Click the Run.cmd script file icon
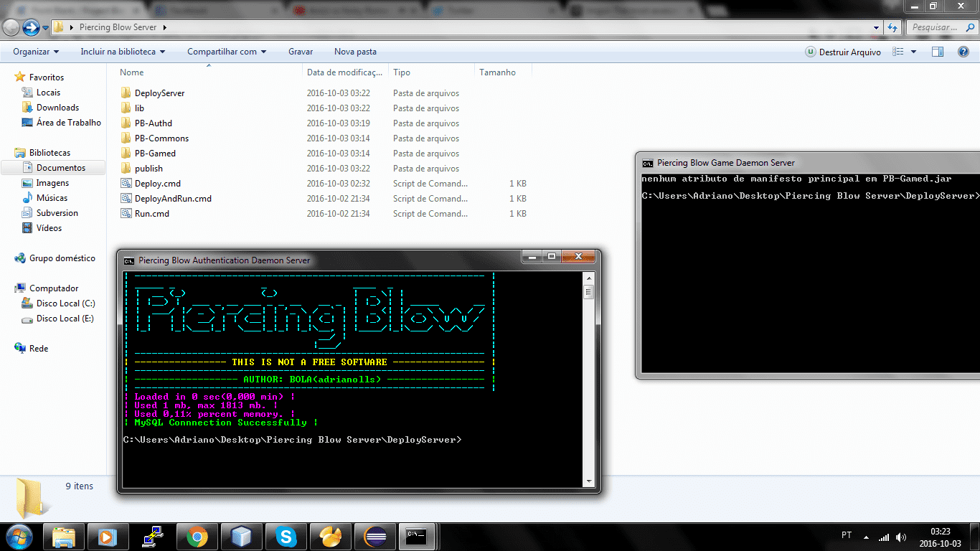The image size is (980, 551). click(x=126, y=214)
